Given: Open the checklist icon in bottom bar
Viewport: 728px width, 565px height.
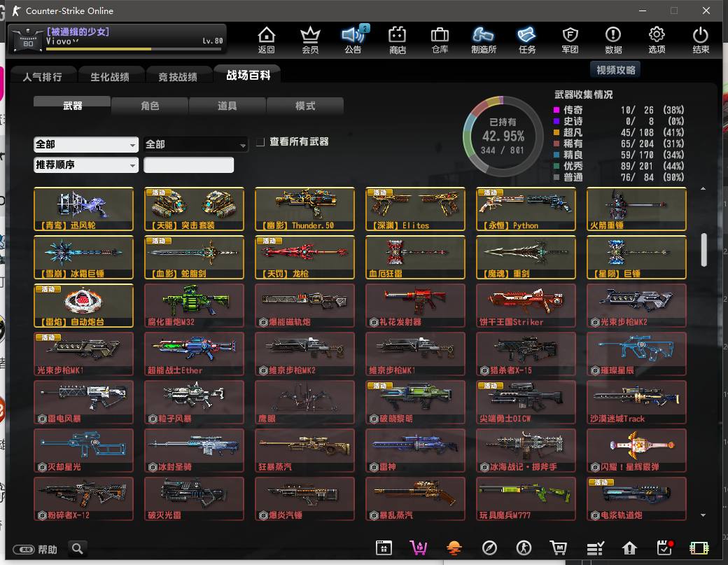Looking at the screenshot, I should [595, 548].
